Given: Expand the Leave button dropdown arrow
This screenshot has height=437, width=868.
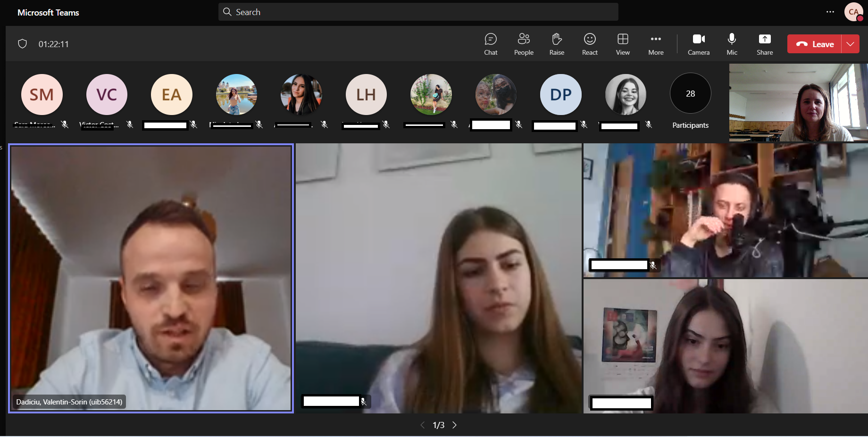Looking at the screenshot, I should click(x=850, y=44).
